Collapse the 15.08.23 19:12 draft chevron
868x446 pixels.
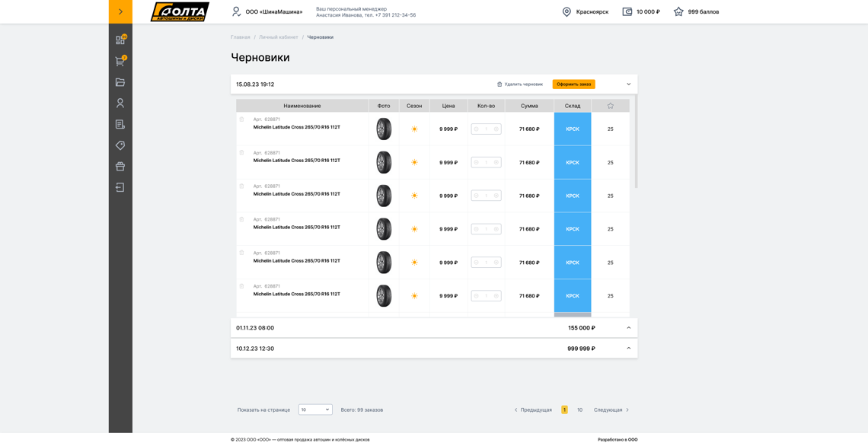coord(628,84)
